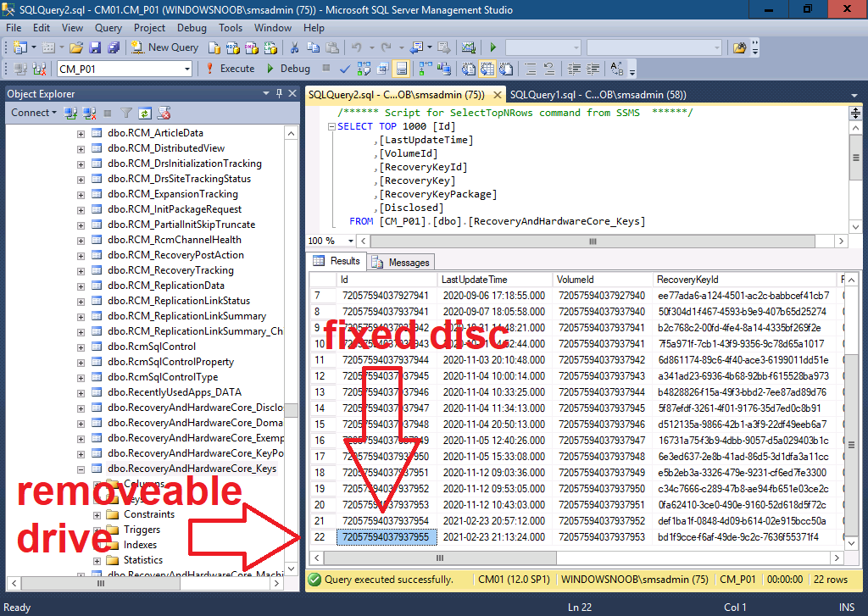This screenshot has height=616, width=868.
Task: Toggle Include Actual Execution Plan icon
Action: pos(426,69)
